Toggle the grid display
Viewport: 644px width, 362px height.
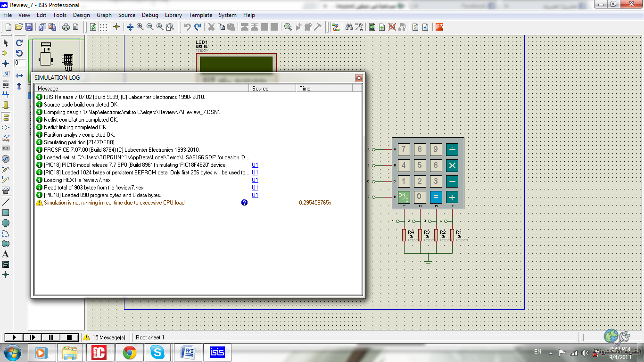(x=103, y=27)
